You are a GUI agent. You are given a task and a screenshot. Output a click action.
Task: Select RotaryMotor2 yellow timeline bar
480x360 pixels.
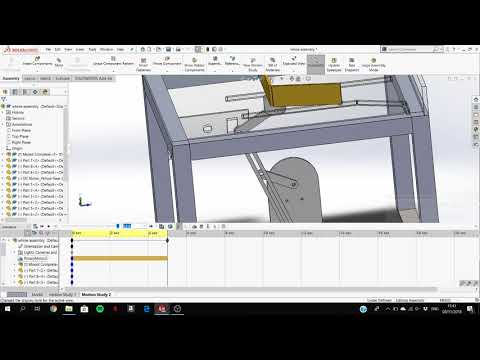pos(120,258)
